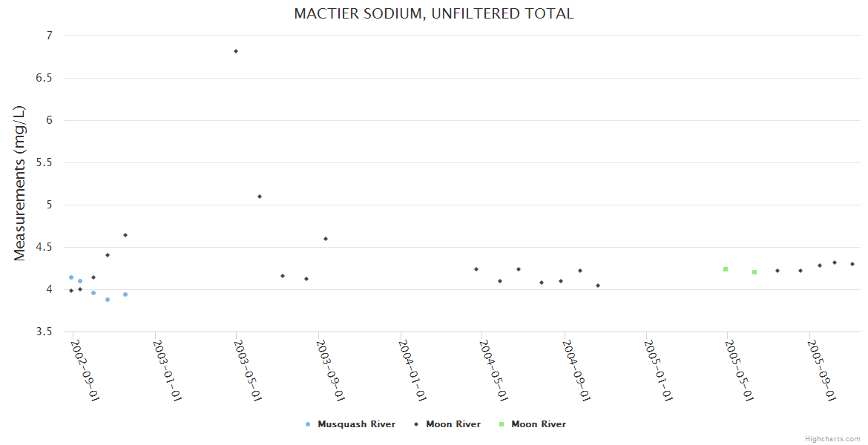
Task: Hide the Musquash River series via legend label
Action: pyautogui.click(x=356, y=424)
